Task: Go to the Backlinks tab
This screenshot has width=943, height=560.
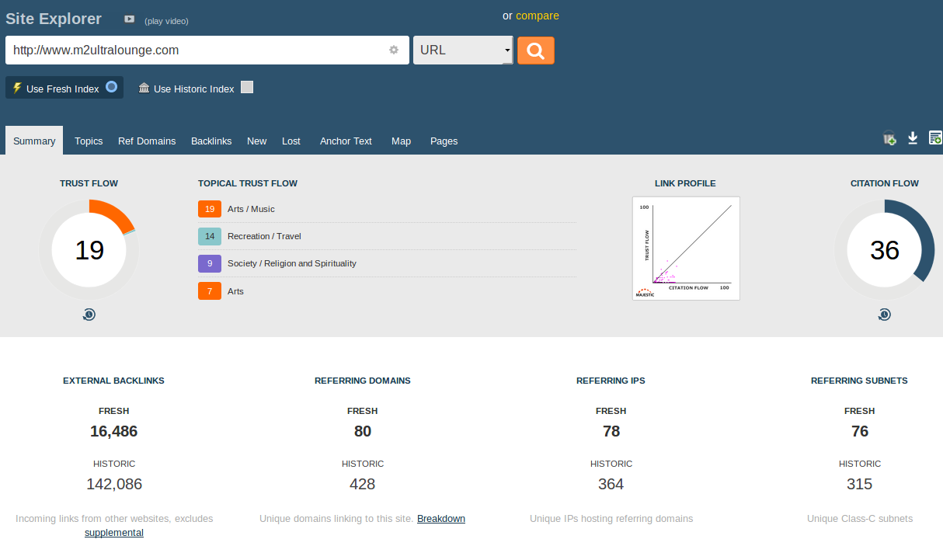Action: point(211,141)
